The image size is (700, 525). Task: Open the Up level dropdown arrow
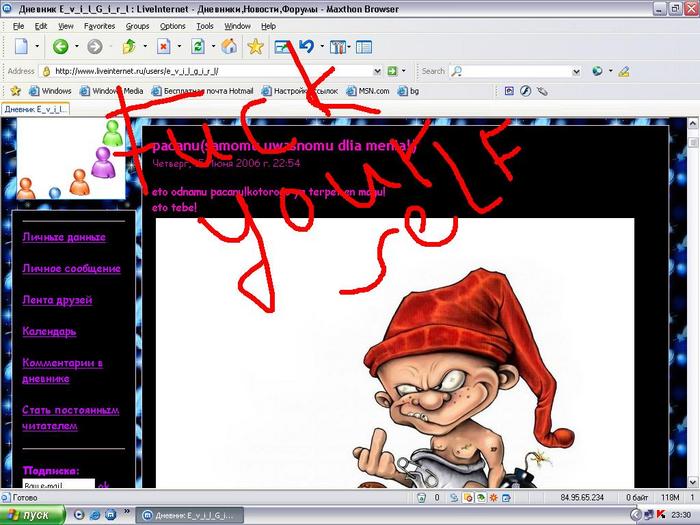[145, 46]
